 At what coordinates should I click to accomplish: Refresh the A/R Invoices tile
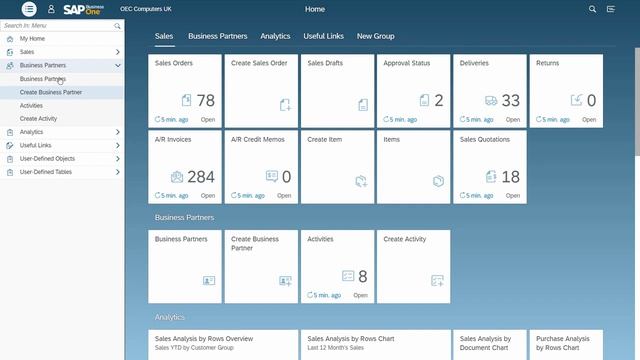point(157,195)
